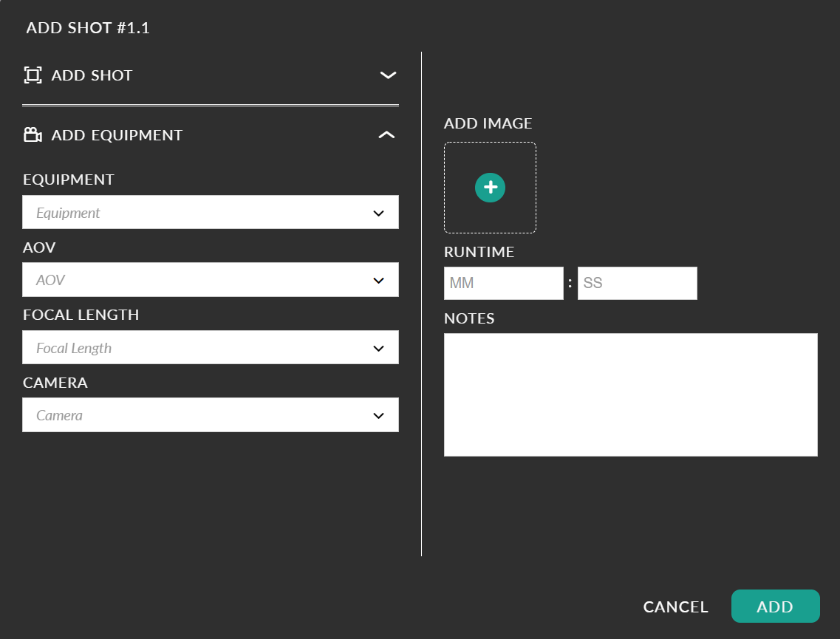Click inside the Notes text area

(630, 394)
